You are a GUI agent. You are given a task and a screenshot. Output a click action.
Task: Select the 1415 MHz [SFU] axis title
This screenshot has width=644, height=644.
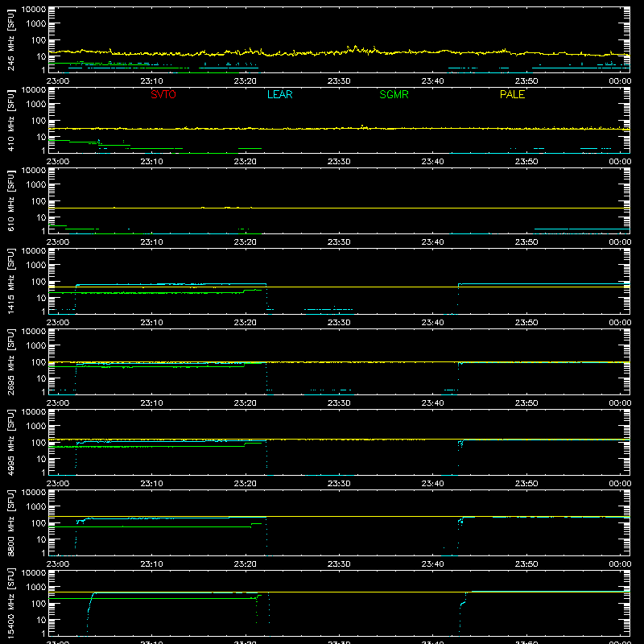pyautogui.click(x=11, y=281)
